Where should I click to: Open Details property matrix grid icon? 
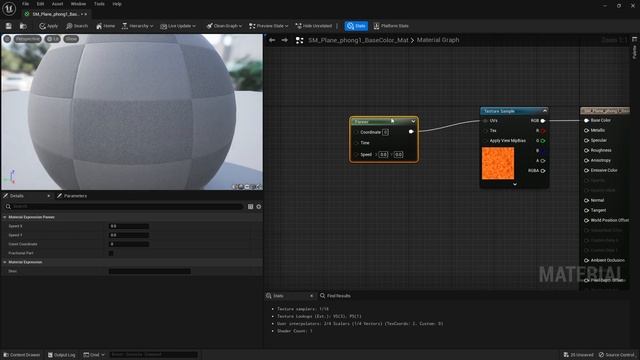coord(250,207)
